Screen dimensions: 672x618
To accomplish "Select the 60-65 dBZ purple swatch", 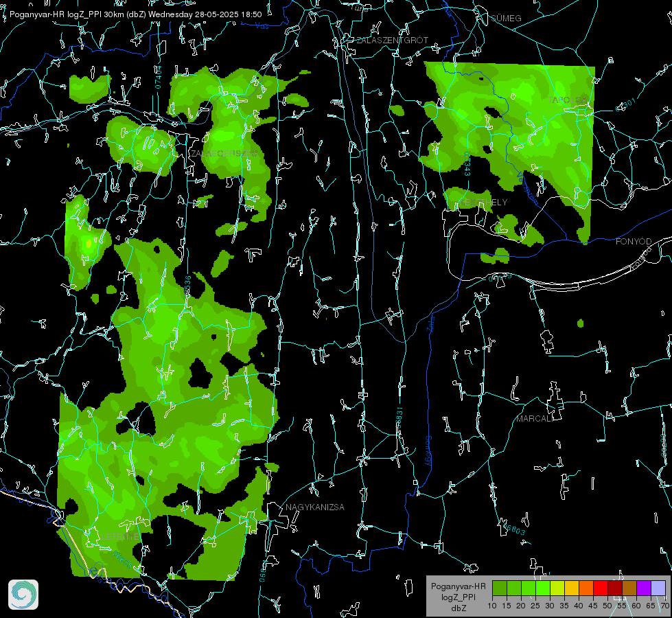I will [644, 588].
